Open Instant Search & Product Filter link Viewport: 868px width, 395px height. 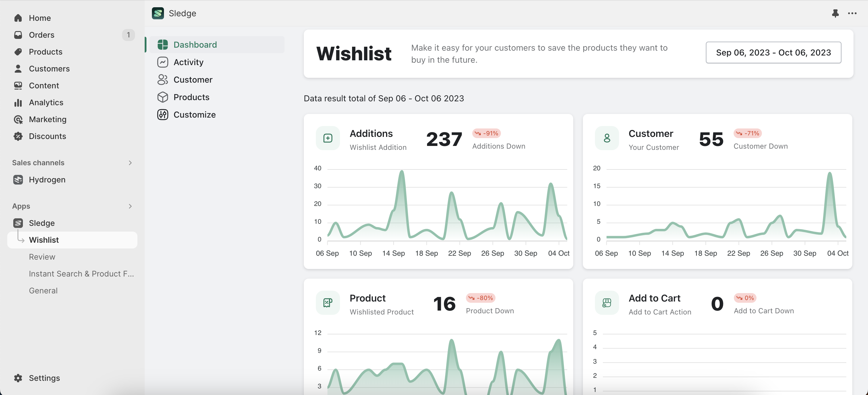[x=81, y=274]
